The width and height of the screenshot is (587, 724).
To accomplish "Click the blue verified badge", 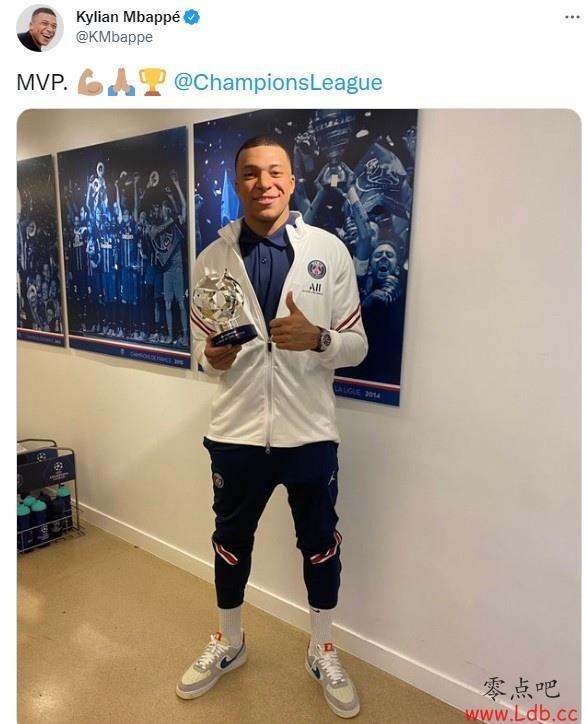I will (x=192, y=18).
